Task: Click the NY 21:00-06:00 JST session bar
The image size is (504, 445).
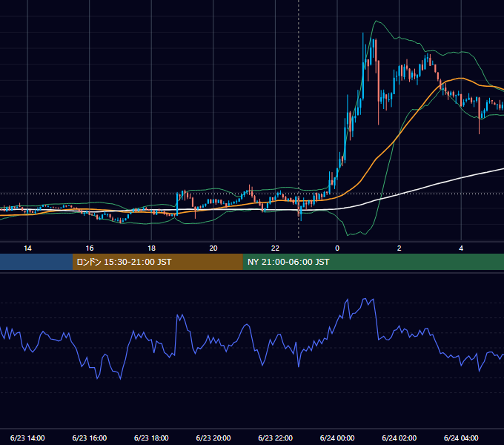Action: pos(373,262)
